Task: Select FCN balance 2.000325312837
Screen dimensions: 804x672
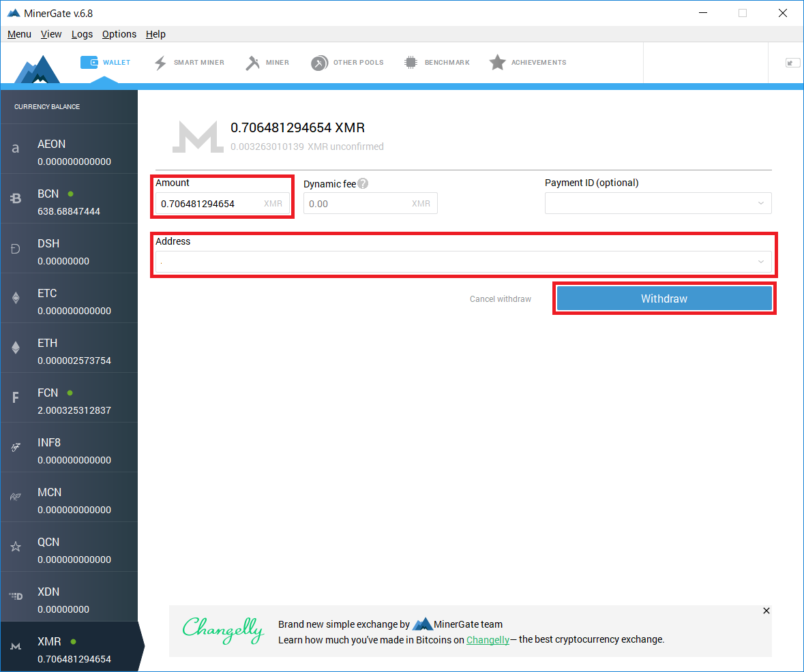Action: 74,410
